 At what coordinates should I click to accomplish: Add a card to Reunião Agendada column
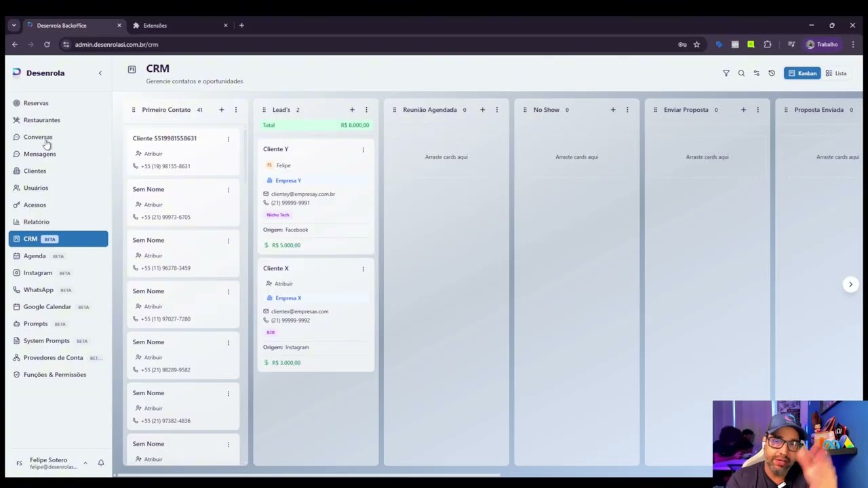[x=482, y=110]
